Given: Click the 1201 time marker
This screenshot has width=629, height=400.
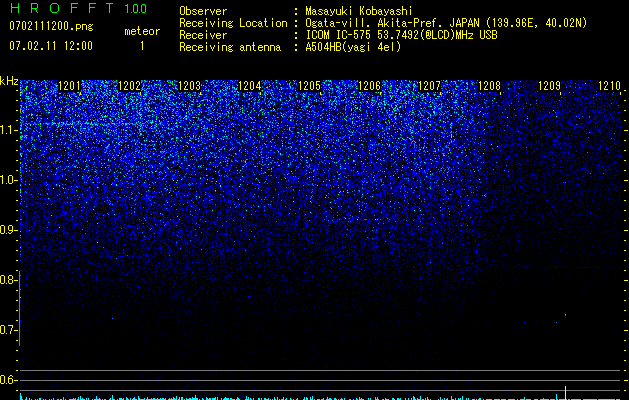Looking at the screenshot, I should click(69, 86).
